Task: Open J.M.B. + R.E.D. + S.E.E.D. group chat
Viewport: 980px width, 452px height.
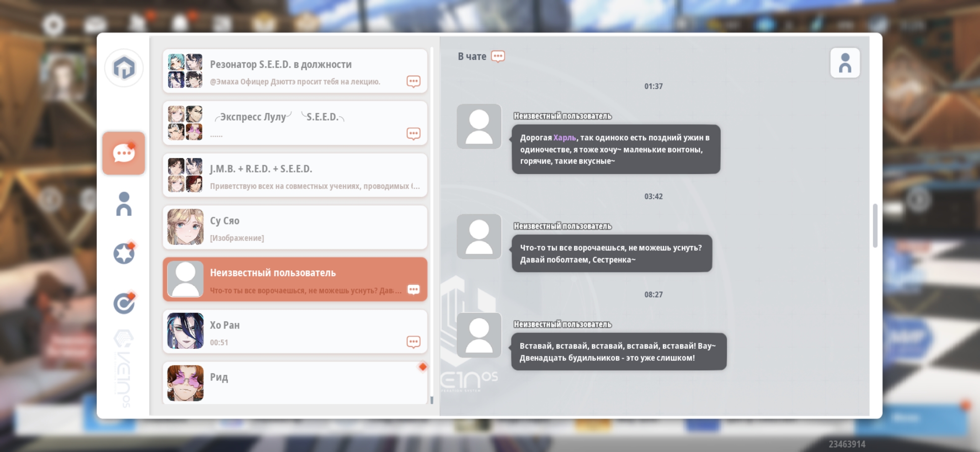Action: click(295, 175)
